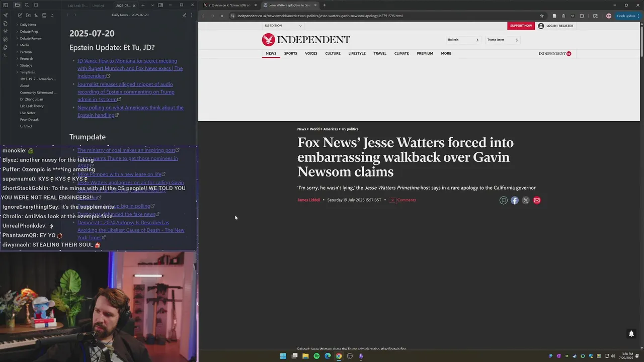Open the US Edition dropdown
644x362 pixels.
pyautogui.click(x=283, y=26)
